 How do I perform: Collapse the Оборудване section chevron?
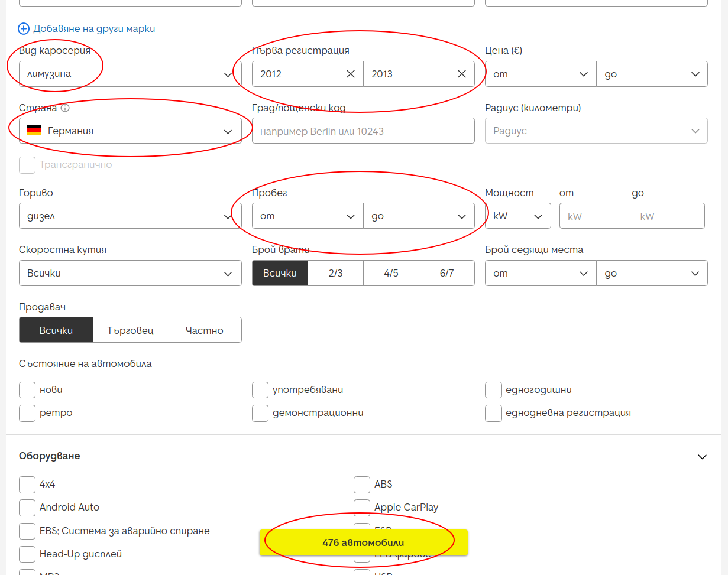(702, 457)
